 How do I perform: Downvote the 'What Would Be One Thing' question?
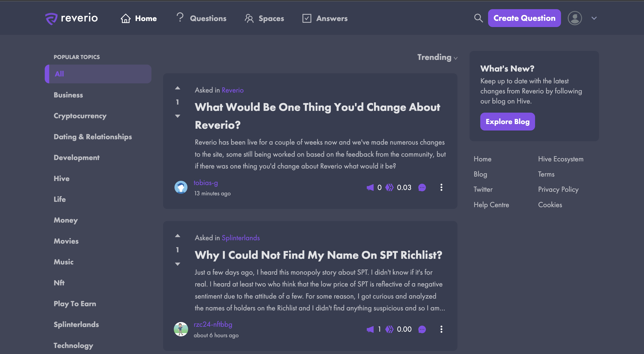178,116
